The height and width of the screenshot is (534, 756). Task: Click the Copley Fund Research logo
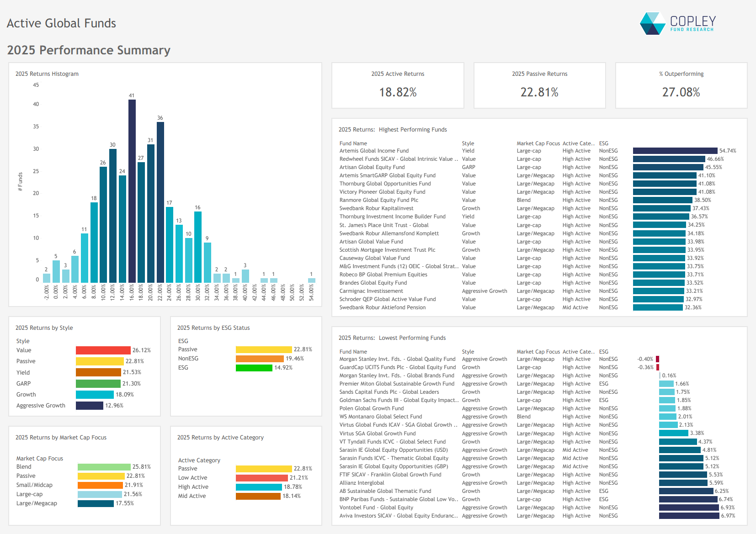[678, 23]
